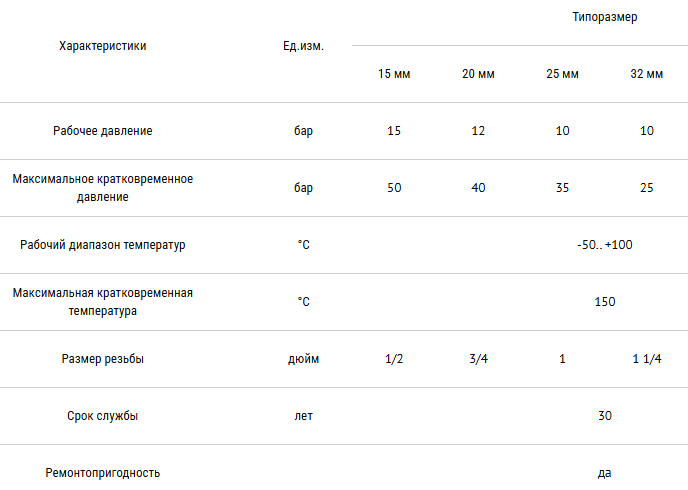Click the thread size value "1 1/4"
The height and width of the screenshot is (490, 688).
647,359
